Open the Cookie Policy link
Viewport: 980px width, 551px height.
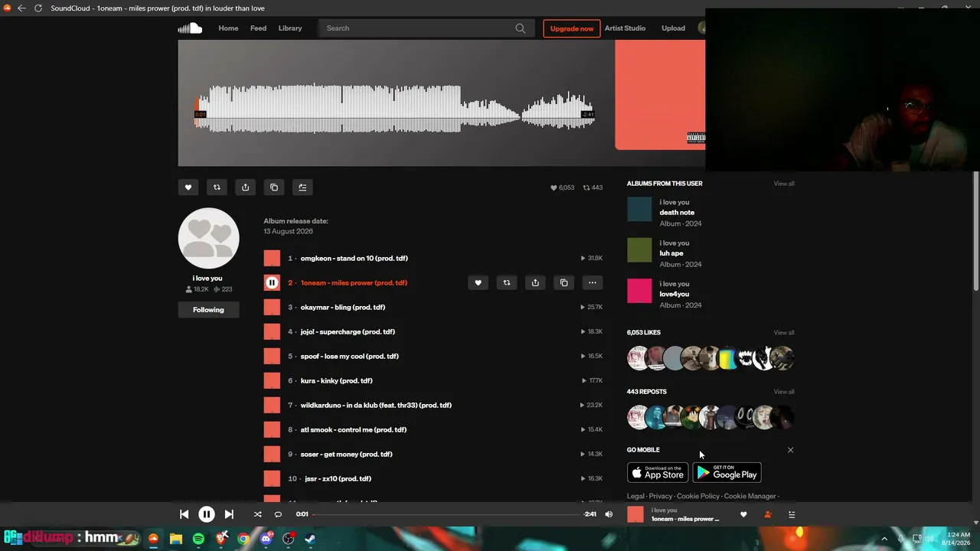tap(698, 496)
